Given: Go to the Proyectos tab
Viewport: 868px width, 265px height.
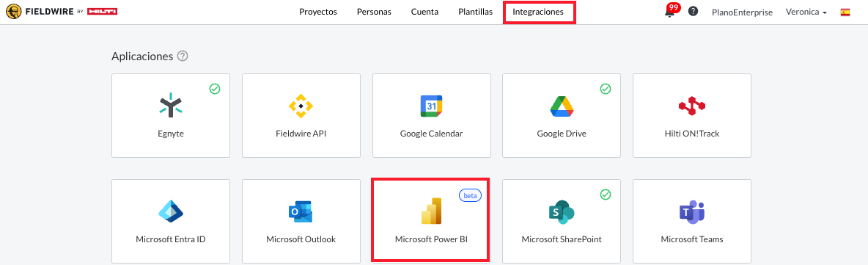Looking at the screenshot, I should click(x=318, y=12).
